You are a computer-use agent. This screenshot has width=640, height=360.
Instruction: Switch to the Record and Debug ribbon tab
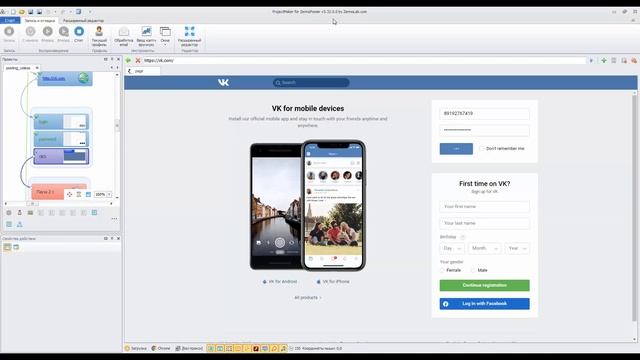pyautogui.click(x=40, y=20)
